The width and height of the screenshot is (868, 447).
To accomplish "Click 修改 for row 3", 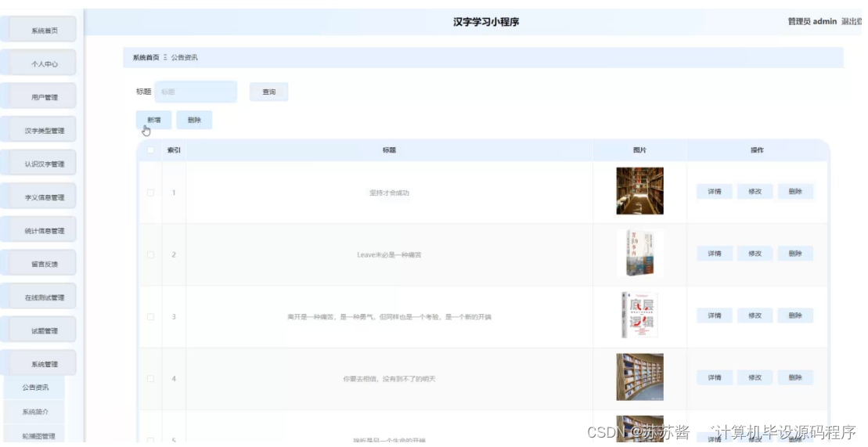I will tap(755, 315).
